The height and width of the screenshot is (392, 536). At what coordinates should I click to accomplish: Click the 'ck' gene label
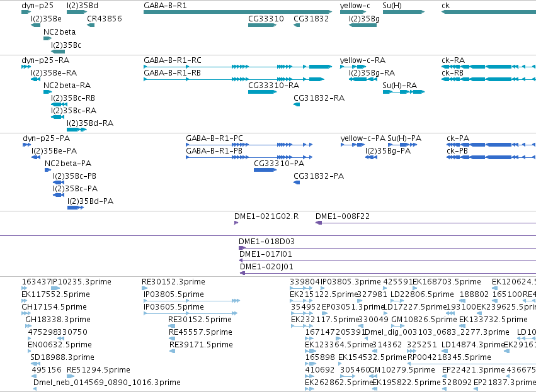445,6
